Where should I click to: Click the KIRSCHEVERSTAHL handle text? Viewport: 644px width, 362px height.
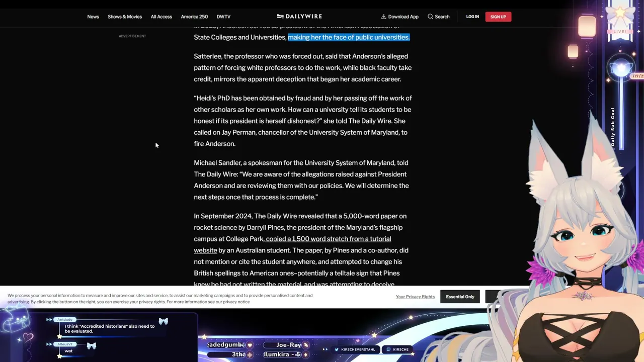358,349
